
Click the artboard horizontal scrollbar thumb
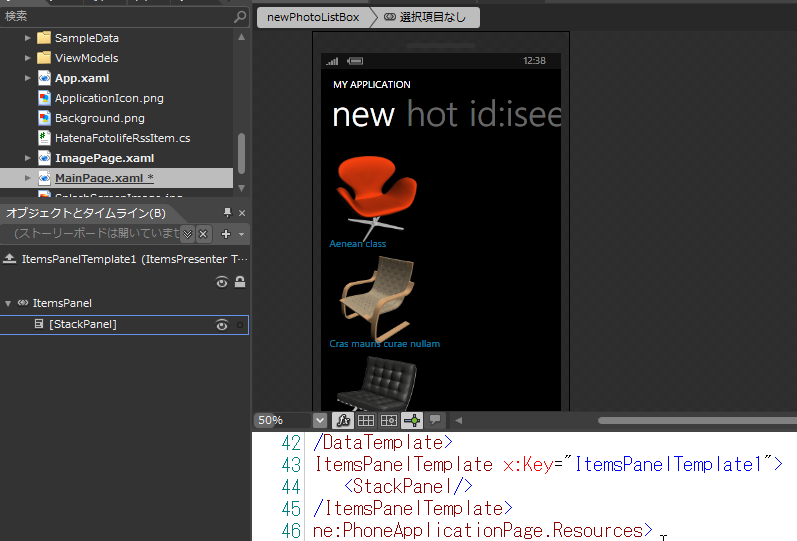(x=697, y=420)
